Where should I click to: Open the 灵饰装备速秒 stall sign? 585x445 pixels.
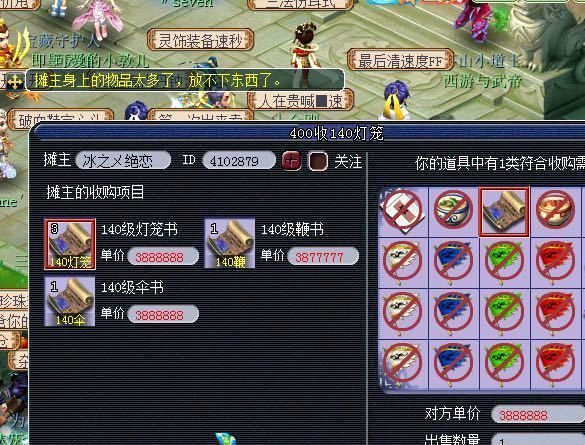(201, 40)
